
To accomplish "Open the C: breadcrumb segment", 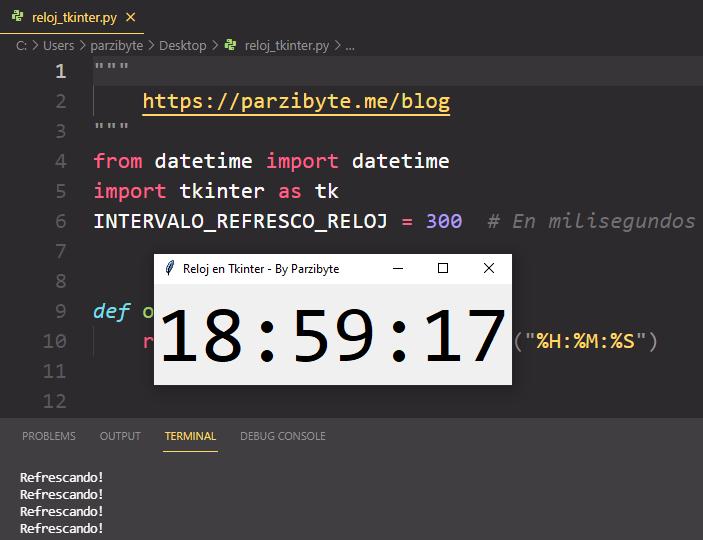I will [21, 46].
